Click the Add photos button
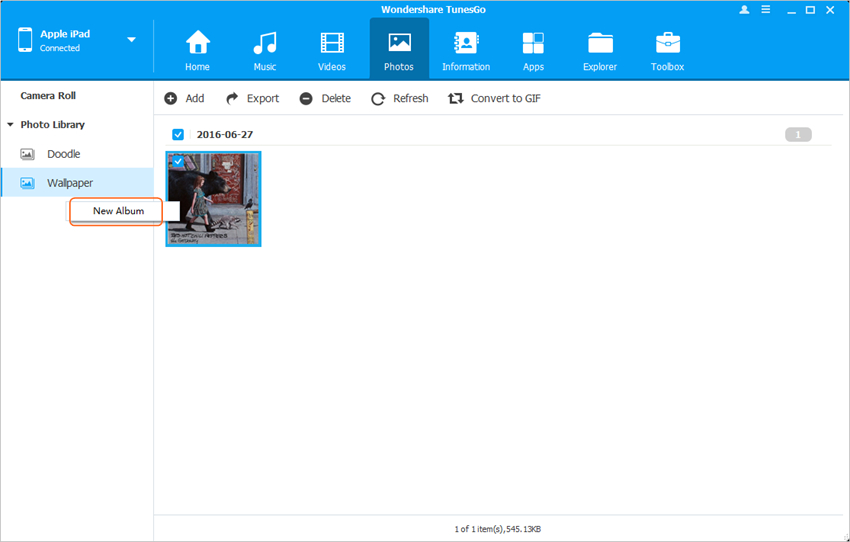Viewport: 850px width, 542px height. (x=184, y=98)
